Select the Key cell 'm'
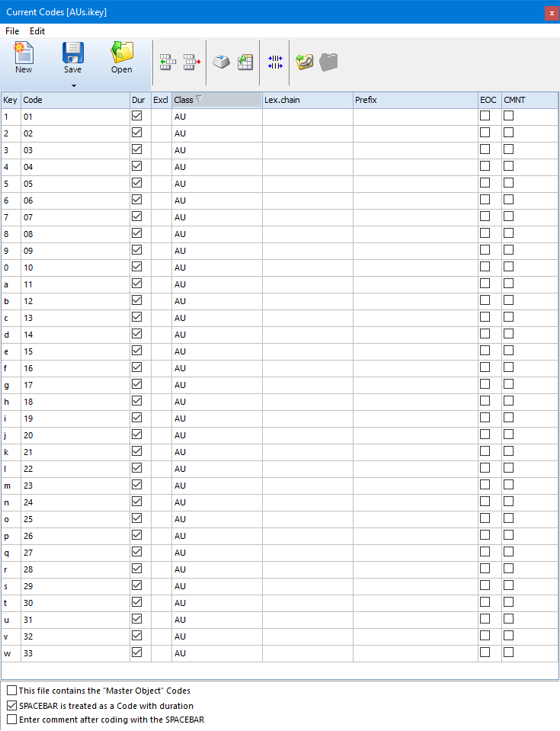 [x=11, y=486]
